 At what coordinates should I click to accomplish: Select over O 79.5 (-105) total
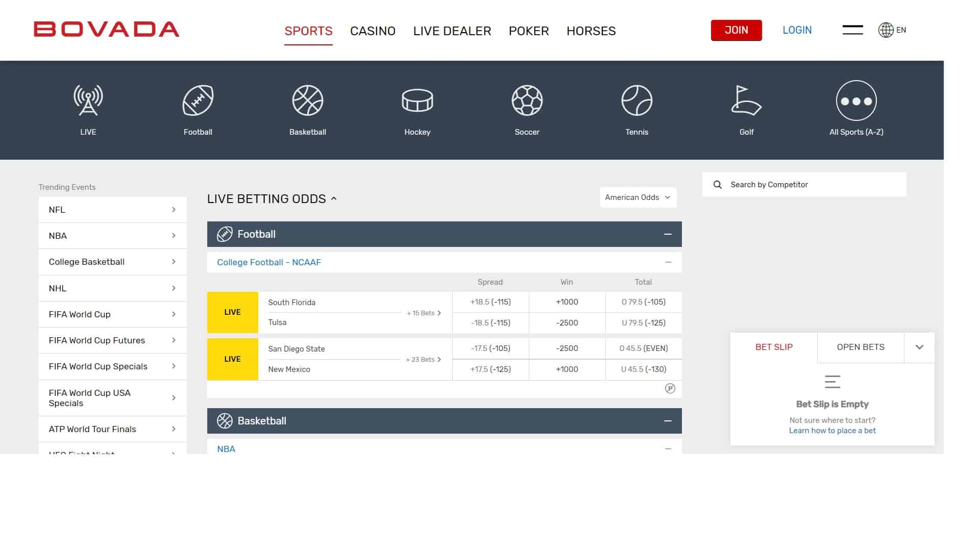pos(644,302)
